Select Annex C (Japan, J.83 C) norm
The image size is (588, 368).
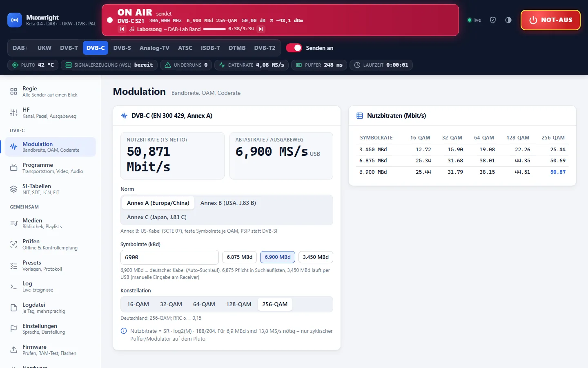[x=157, y=217]
